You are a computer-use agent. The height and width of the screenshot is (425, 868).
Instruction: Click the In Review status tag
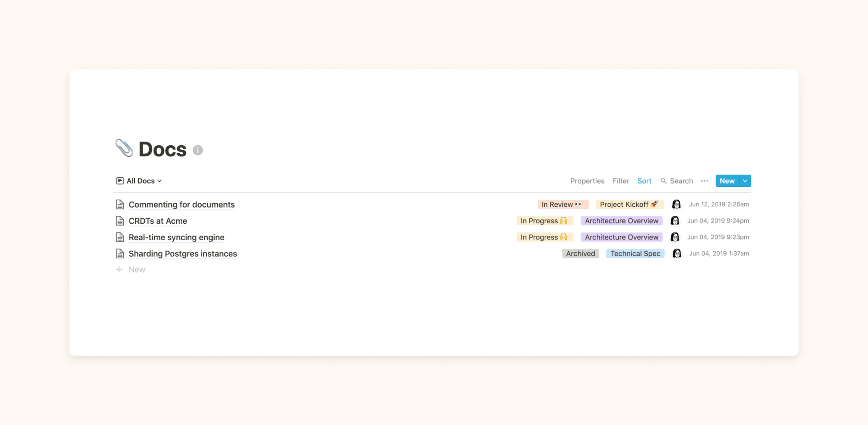pos(562,205)
